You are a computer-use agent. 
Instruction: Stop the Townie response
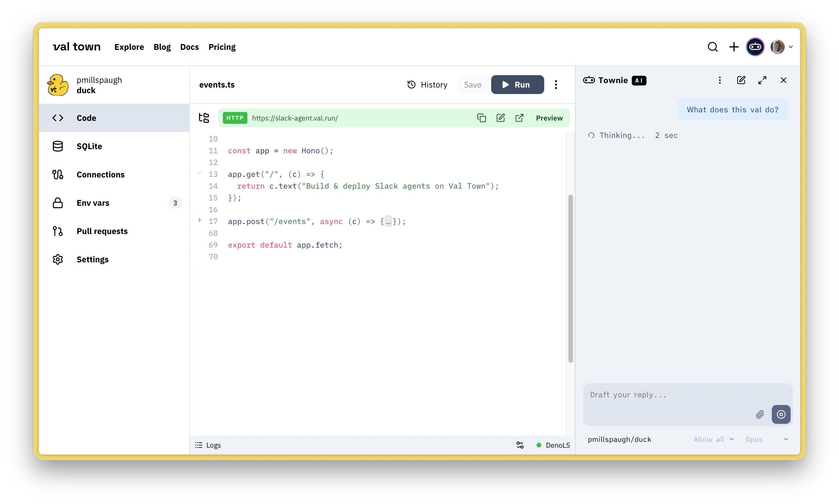pyautogui.click(x=781, y=414)
